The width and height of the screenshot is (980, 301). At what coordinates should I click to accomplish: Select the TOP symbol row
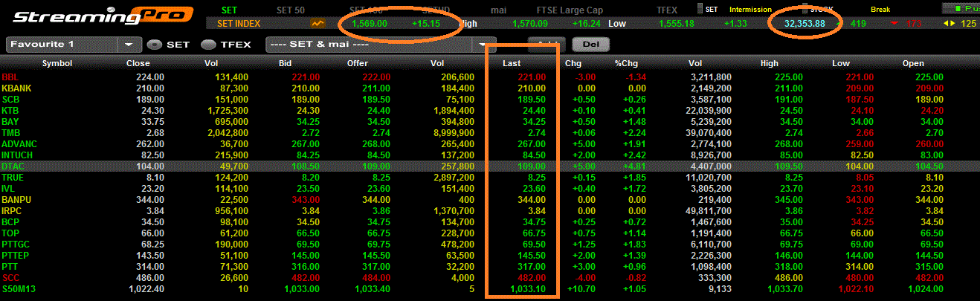tap(490, 233)
